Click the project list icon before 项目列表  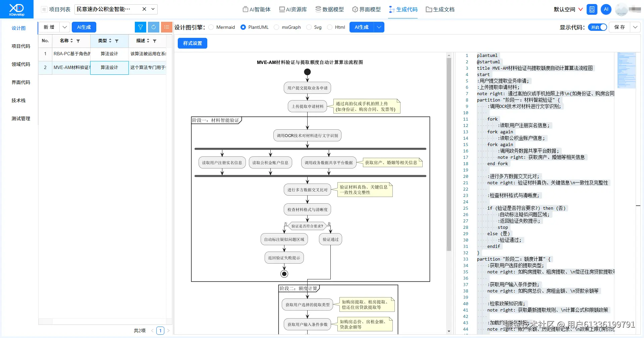(44, 9)
